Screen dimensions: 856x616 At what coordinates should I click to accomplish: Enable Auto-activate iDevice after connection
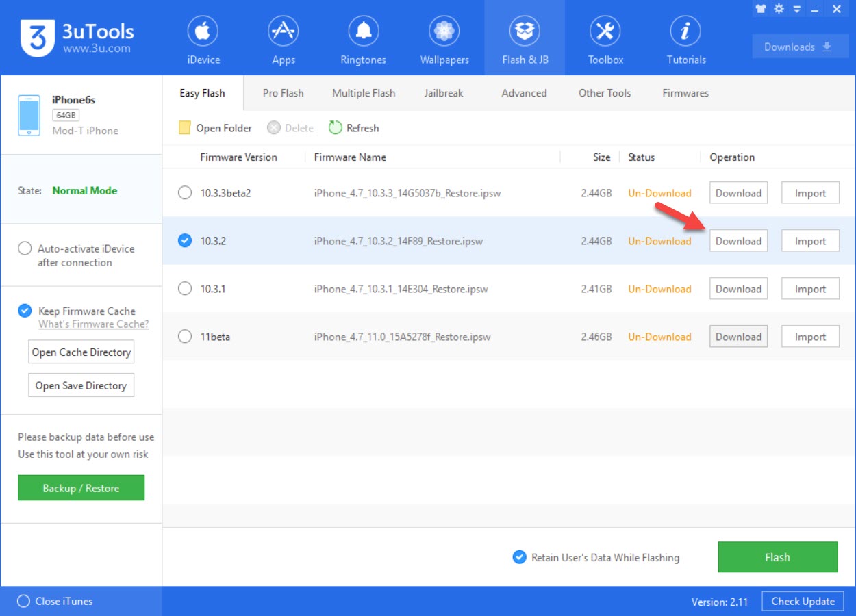click(x=25, y=248)
